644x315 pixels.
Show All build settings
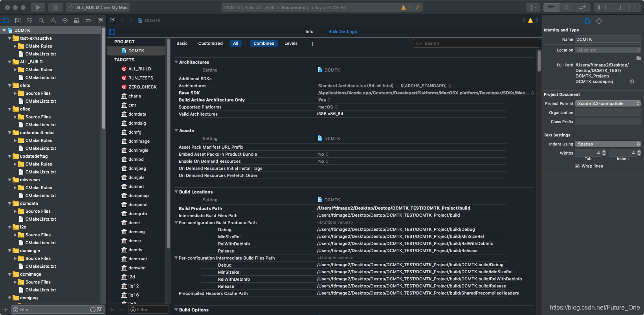pyautogui.click(x=236, y=43)
